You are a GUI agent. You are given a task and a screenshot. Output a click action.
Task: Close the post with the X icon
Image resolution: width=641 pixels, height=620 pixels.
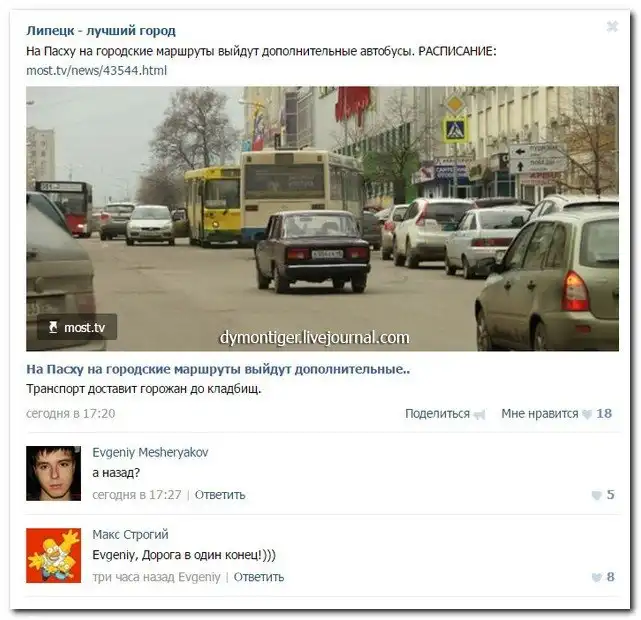612,27
